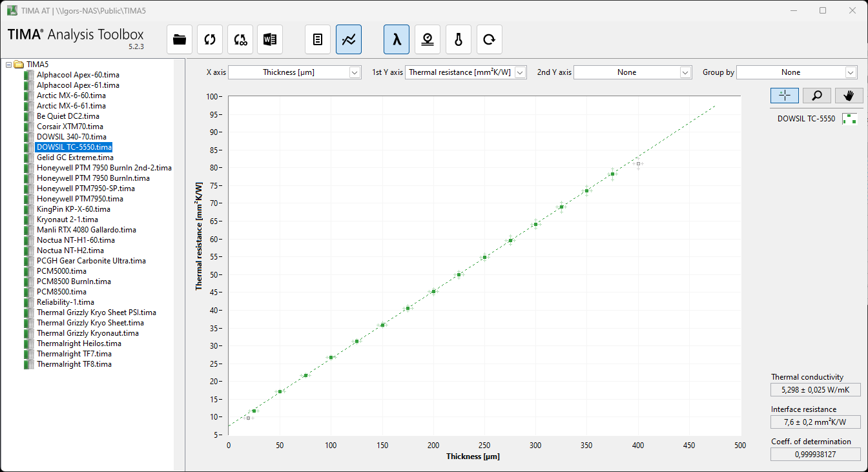
Task: Select Arctic MX-6-61.tima file
Action: click(71, 106)
